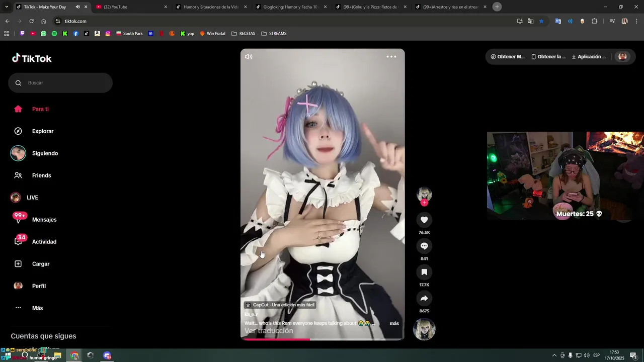Open the South Park bookmark
The width and height of the screenshot is (644, 362).
129,34
